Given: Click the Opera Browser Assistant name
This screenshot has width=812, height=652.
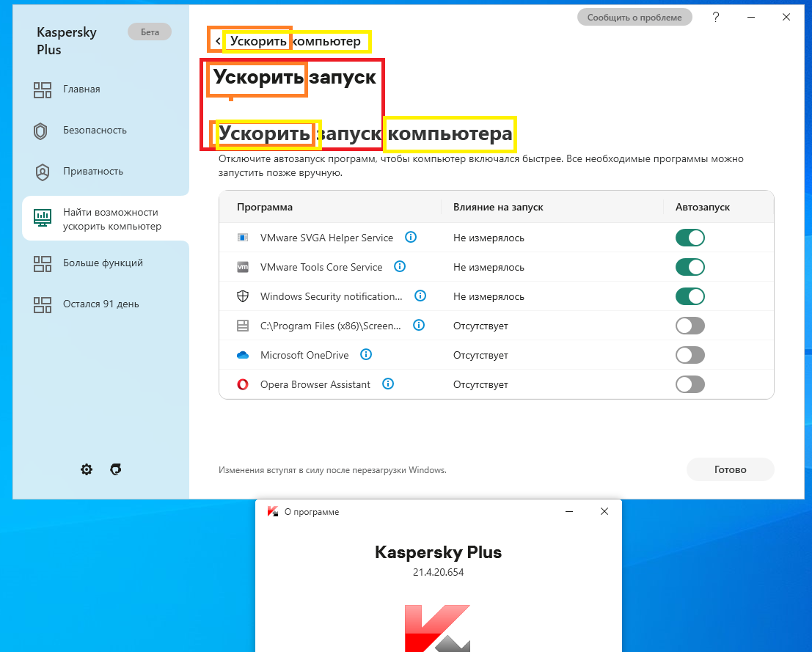Looking at the screenshot, I should 315,384.
